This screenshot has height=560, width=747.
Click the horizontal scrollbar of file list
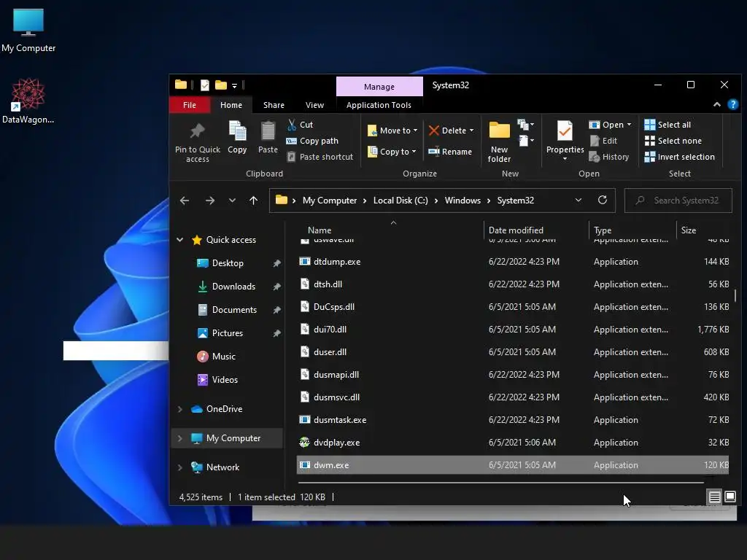click(x=500, y=483)
